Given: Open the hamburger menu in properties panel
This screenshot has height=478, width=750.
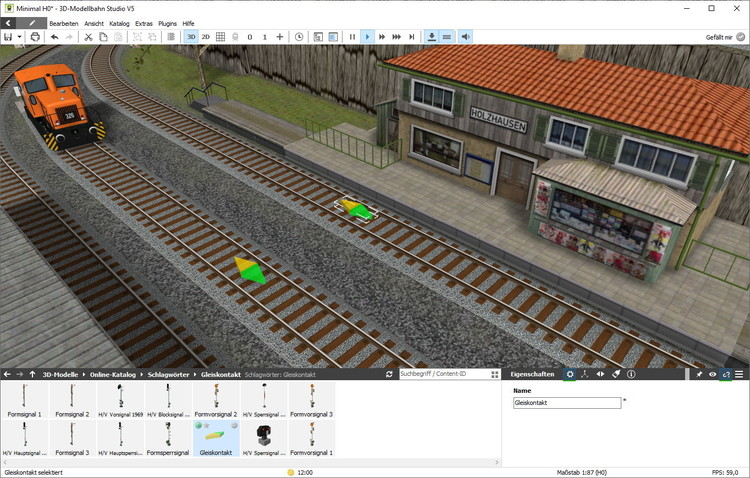Looking at the screenshot, I should pyautogui.click(x=739, y=374).
